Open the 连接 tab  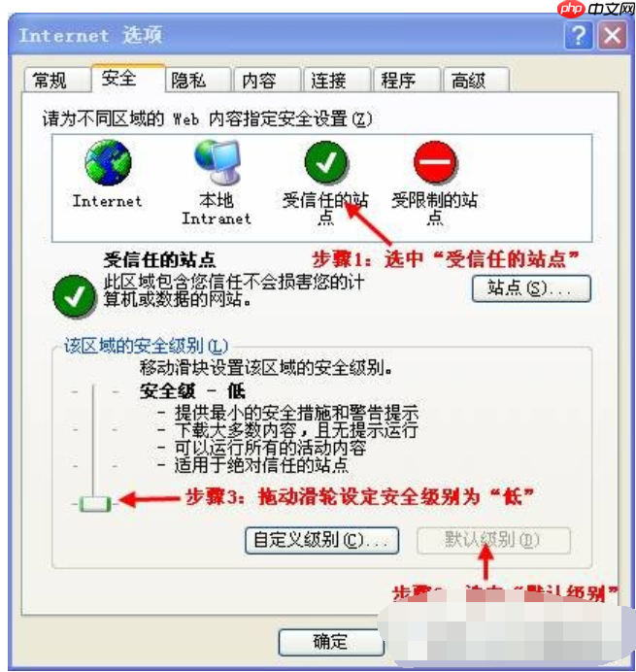click(x=337, y=81)
